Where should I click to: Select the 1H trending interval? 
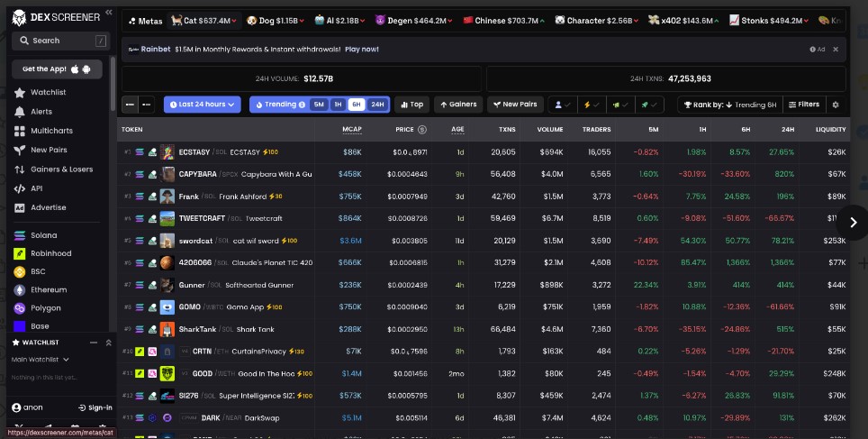[x=338, y=105]
